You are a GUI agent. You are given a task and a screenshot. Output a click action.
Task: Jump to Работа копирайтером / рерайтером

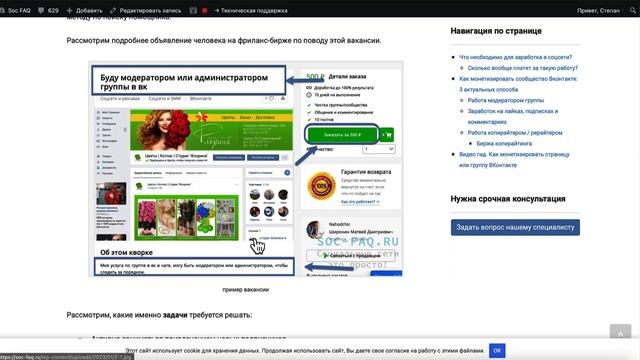(515, 133)
